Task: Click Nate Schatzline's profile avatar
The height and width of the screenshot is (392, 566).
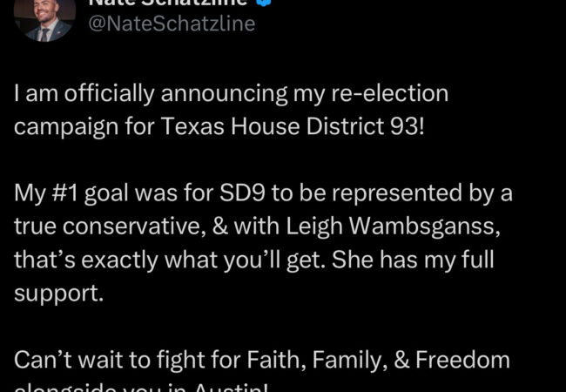Action: (48, 17)
